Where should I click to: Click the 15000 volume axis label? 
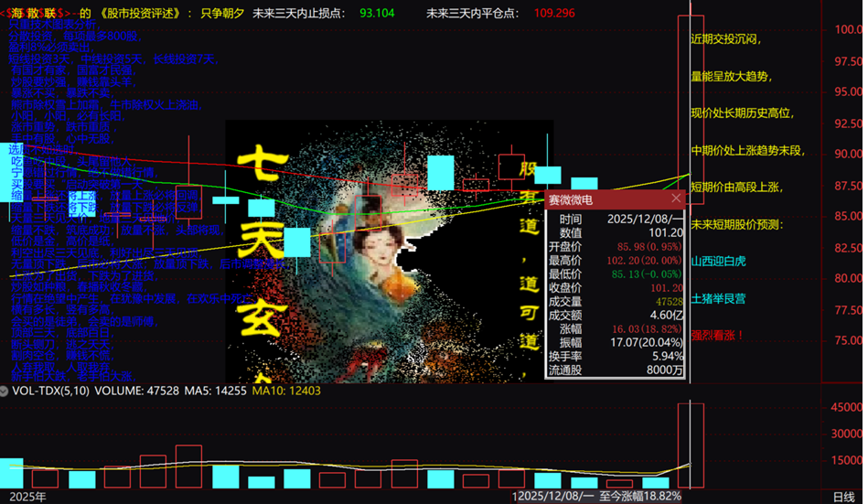pos(846,460)
